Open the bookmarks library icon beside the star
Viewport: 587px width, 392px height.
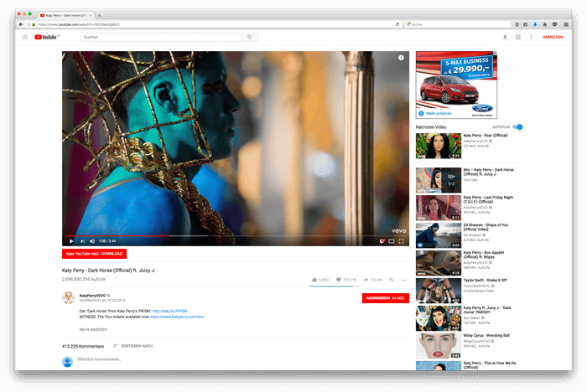point(526,24)
